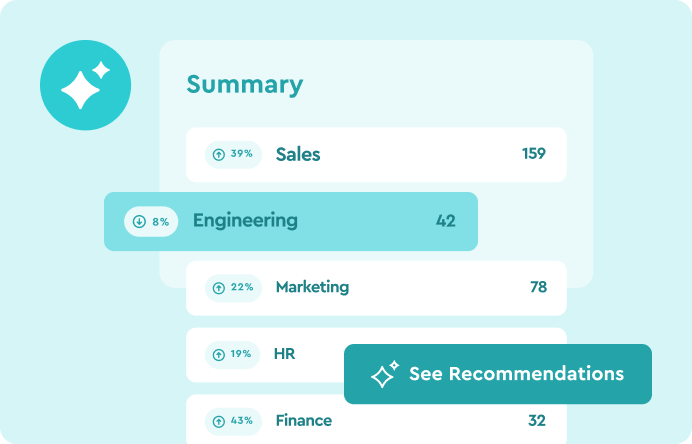Click the up-arrow icon beside 22%
The image size is (692, 444).
pyautogui.click(x=219, y=287)
